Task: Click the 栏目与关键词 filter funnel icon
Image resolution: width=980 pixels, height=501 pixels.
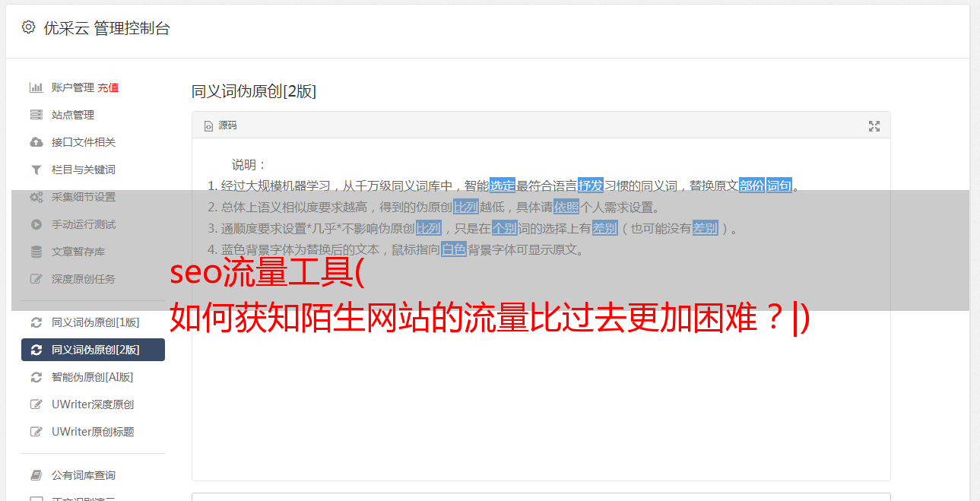Action: click(36, 170)
